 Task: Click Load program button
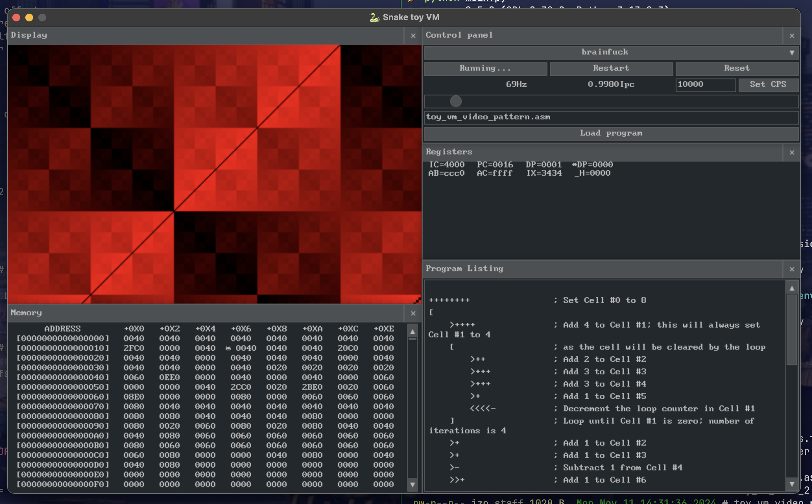point(611,133)
